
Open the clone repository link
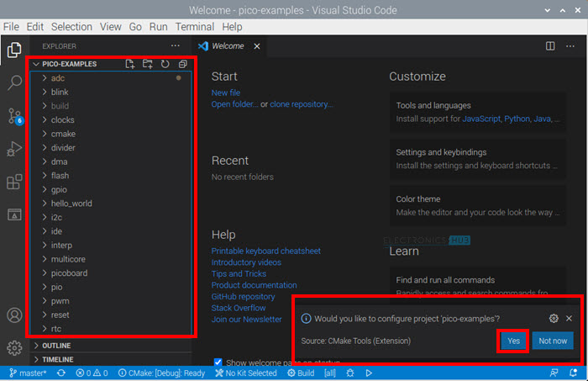(x=301, y=104)
